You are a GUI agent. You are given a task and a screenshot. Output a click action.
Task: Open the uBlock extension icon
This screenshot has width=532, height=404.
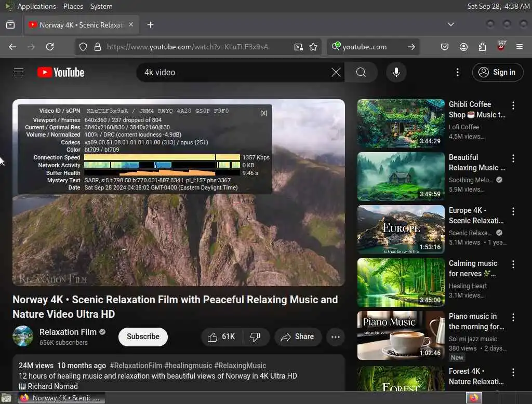point(501,46)
